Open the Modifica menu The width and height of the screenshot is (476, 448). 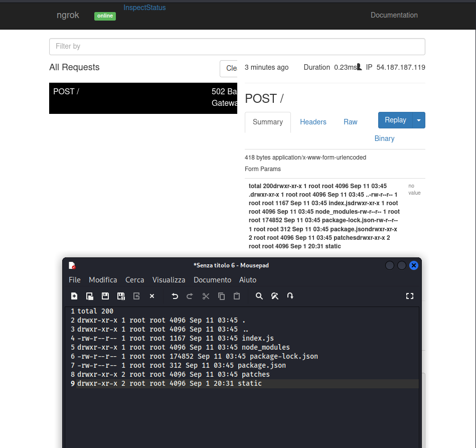click(x=103, y=280)
